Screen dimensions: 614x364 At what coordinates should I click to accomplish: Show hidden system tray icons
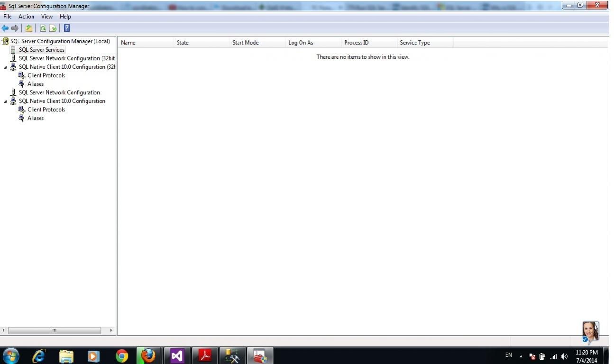tap(521, 356)
